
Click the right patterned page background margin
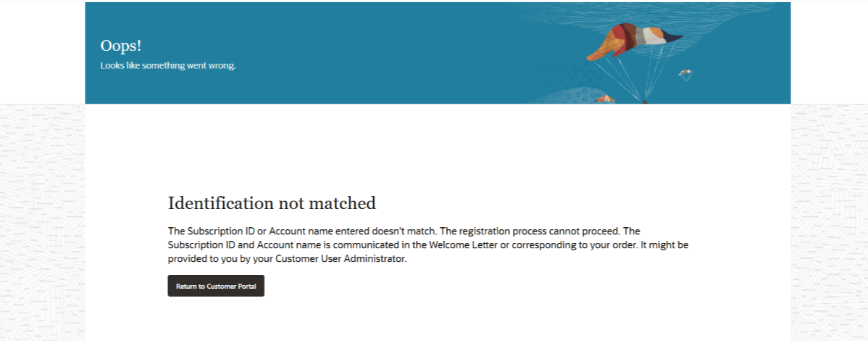click(x=830, y=222)
